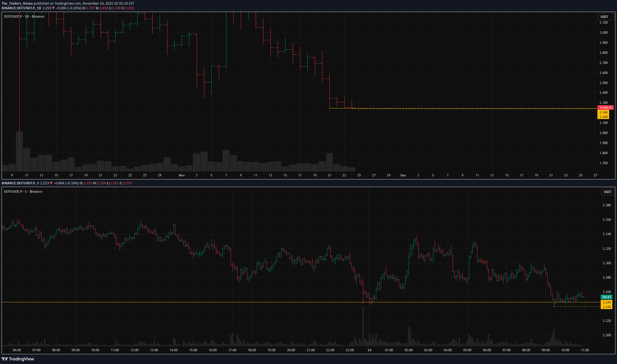Screen dimensions: 617x364
Task: Toggle the DOTUSDT.P · 1D · Binance legend
Action: coord(24,16)
